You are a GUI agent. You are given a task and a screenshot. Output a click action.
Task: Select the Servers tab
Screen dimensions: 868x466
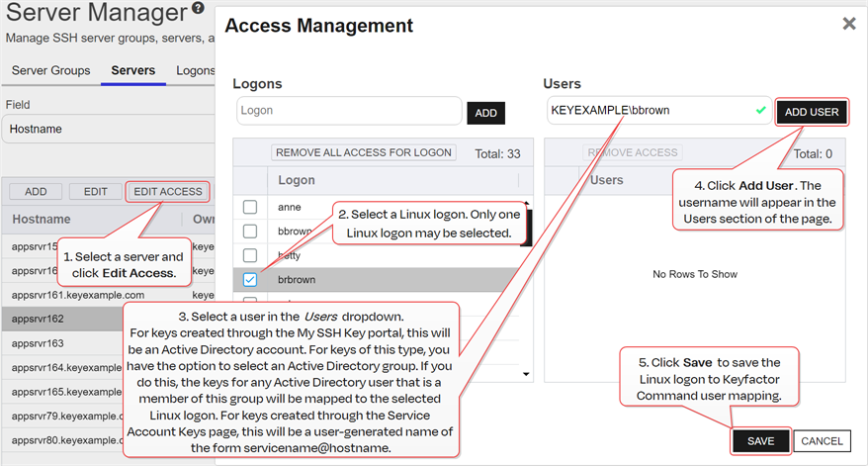click(x=132, y=71)
